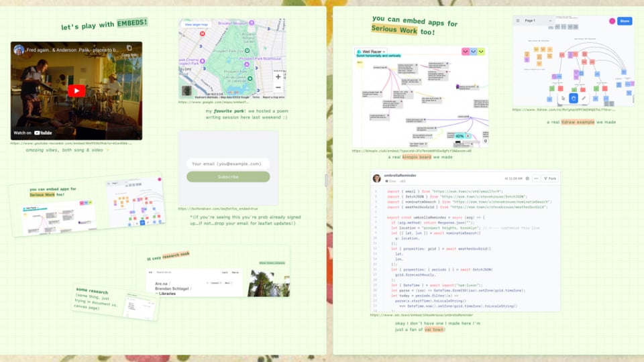Image resolution: width=644 pixels, height=362 pixels.
Task: Click the pink face icon in Kinopio
Action: tap(465, 52)
